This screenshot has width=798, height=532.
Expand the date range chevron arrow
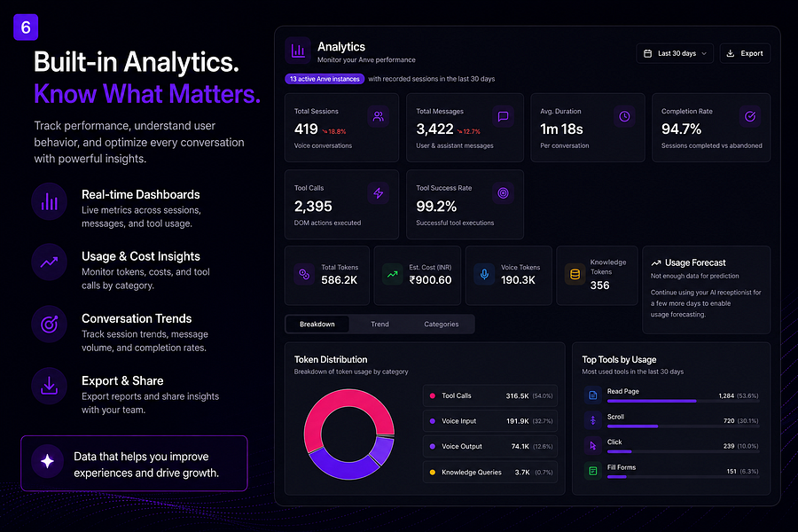704,53
